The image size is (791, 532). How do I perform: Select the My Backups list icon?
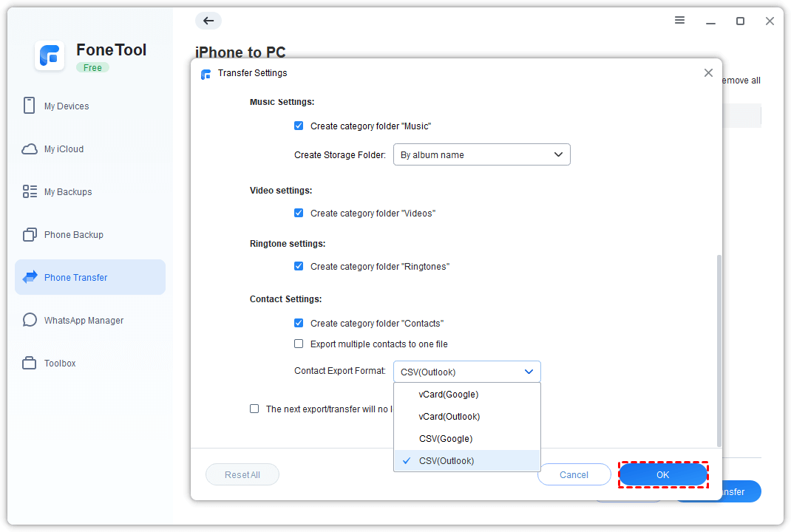(x=30, y=192)
